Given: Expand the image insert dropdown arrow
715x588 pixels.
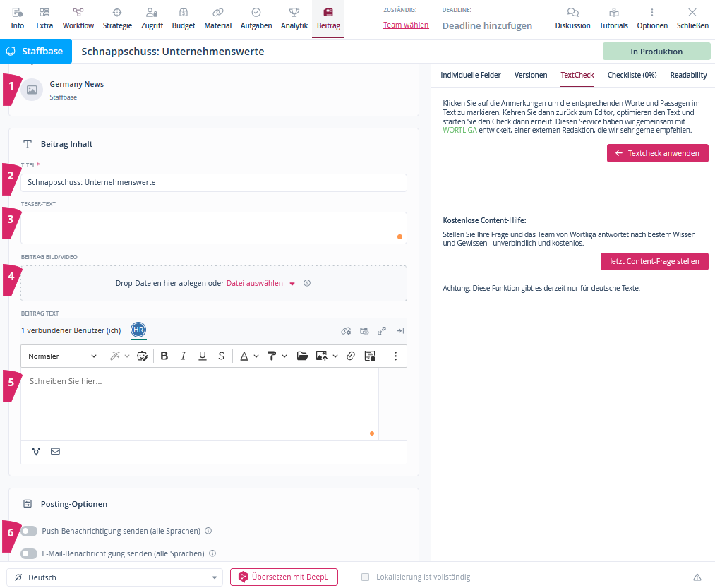Looking at the screenshot, I should (335, 356).
